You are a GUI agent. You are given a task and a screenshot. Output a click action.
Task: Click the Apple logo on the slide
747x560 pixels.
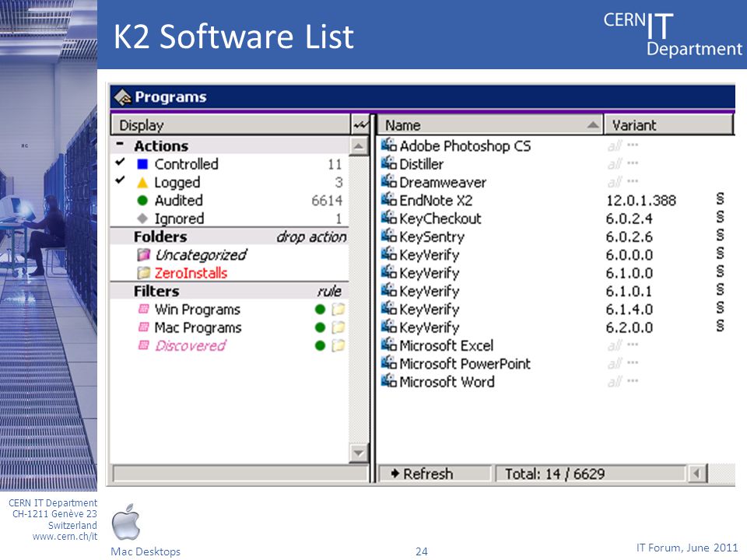click(126, 523)
